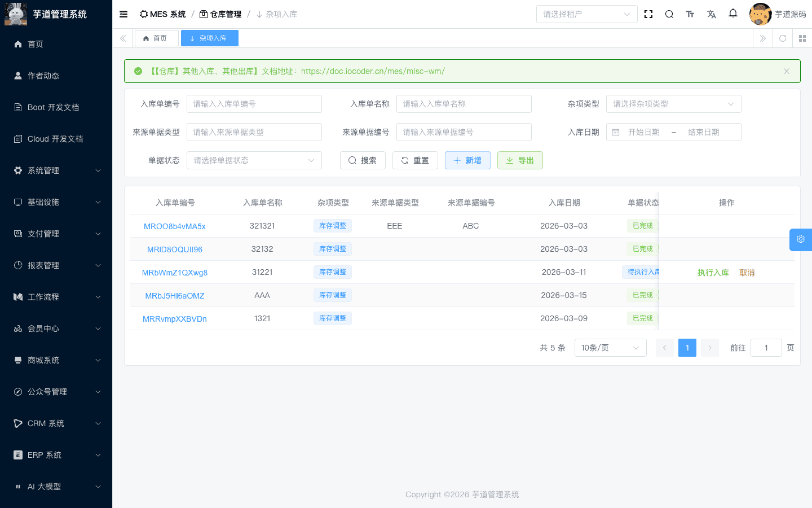
Task: Change page size via 10条/页 dropdown
Action: [x=610, y=347]
